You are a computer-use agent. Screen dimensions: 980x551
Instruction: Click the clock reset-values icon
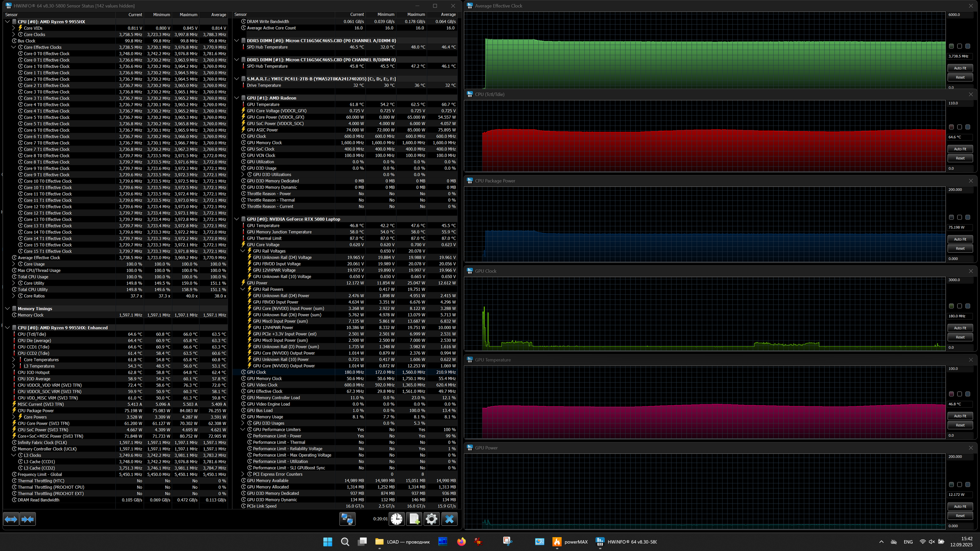click(x=397, y=519)
